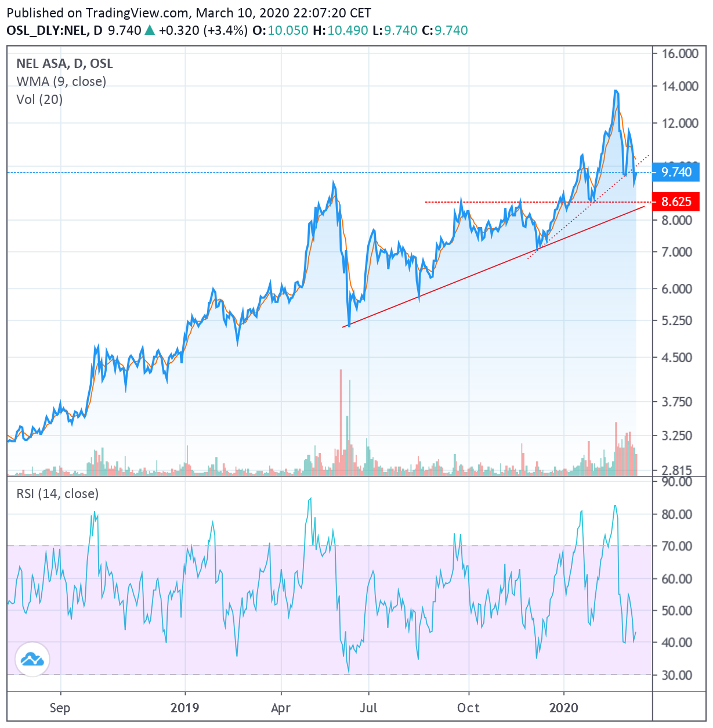The width and height of the screenshot is (713, 728).
Task: Select the RSI (14, close) indicator label
Action: tap(57, 493)
